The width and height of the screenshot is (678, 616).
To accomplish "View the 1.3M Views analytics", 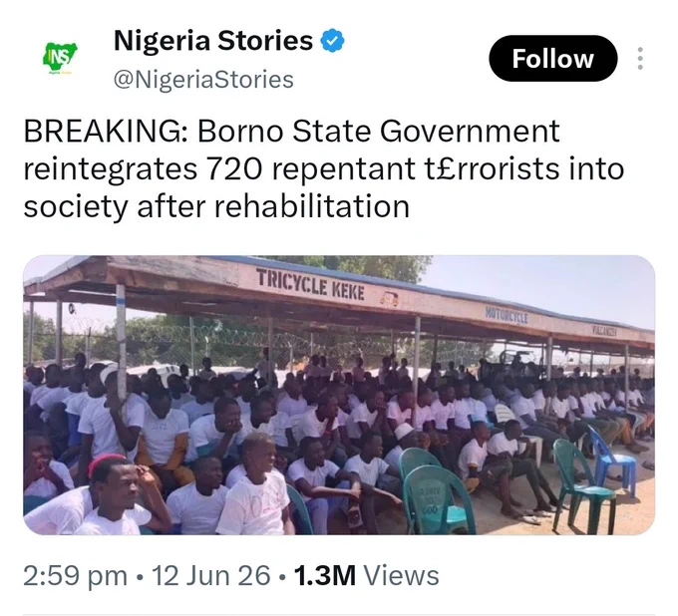I will click(x=367, y=576).
